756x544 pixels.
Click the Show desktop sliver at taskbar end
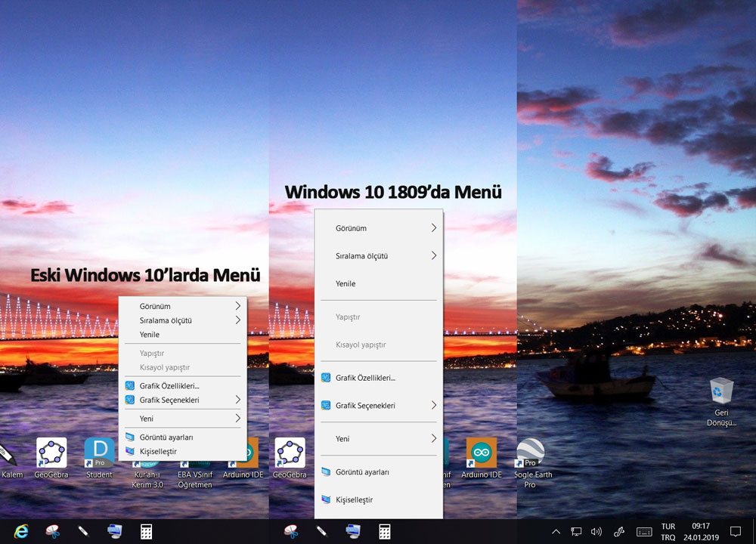point(754,531)
